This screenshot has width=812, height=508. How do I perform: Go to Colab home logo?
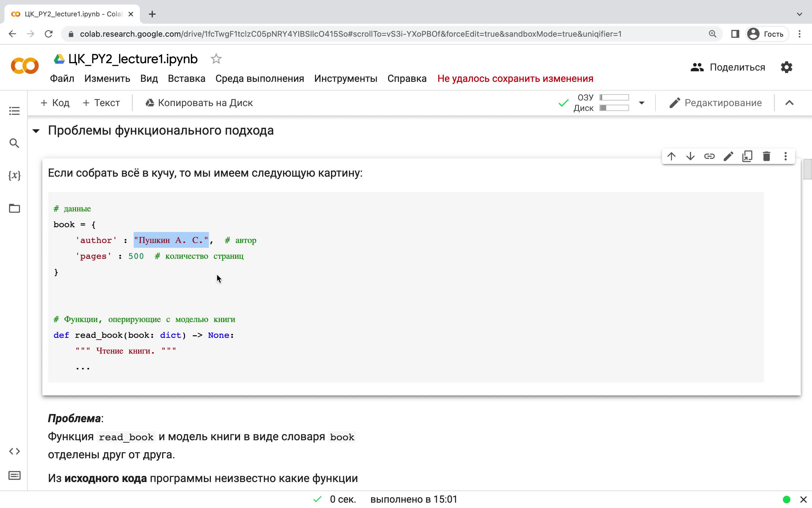point(25,65)
